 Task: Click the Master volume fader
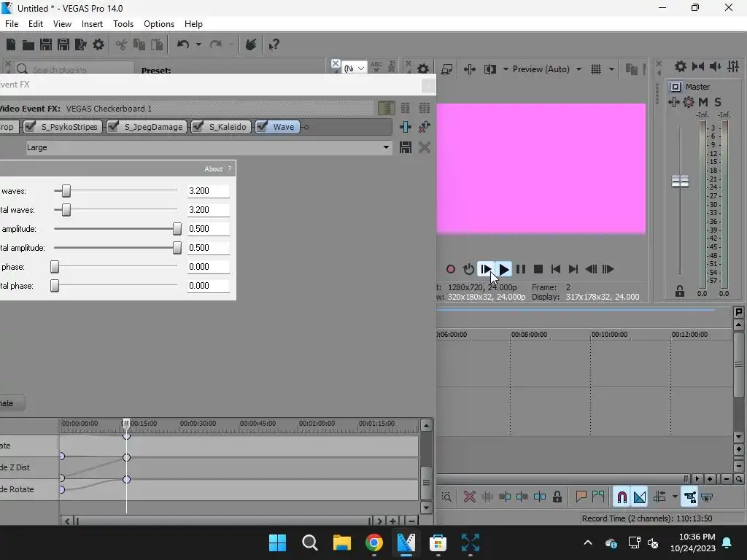[681, 181]
